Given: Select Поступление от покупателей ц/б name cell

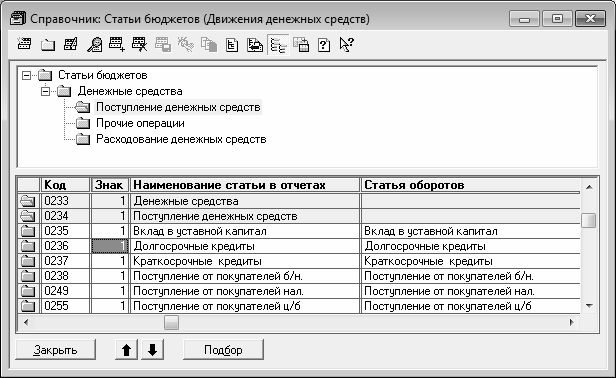Looking at the screenshot, I should (245, 306).
